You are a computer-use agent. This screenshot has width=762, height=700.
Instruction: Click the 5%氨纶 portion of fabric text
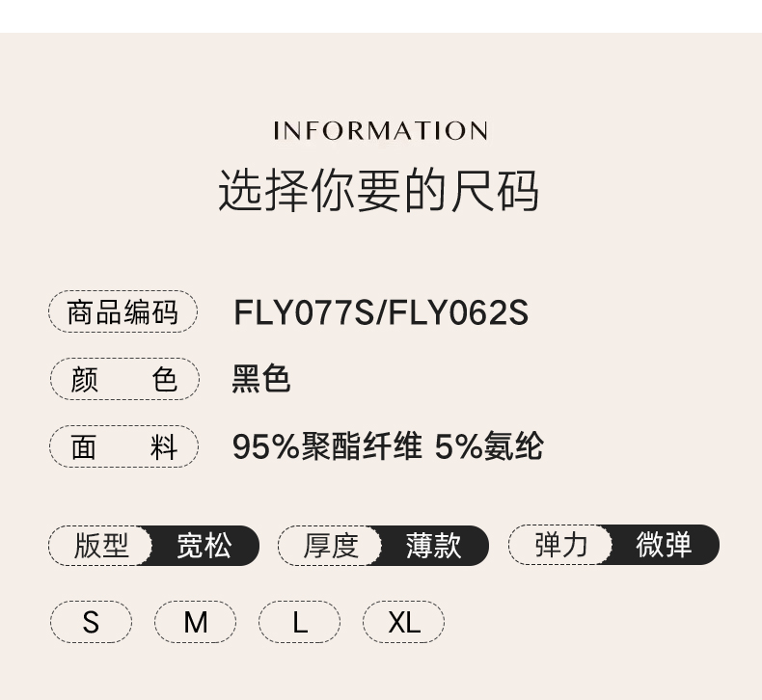(x=489, y=446)
